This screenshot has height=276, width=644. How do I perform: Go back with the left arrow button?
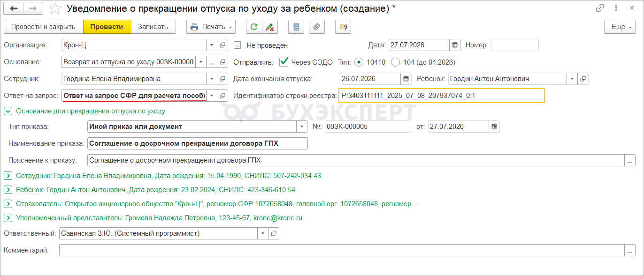pyautogui.click(x=14, y=8)
